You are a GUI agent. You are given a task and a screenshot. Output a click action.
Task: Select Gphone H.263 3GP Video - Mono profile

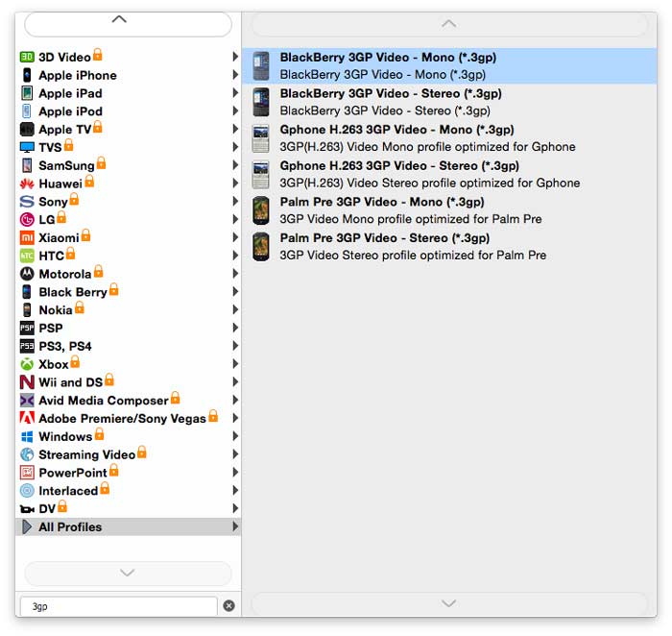pyautogui.click(x=449, y=138)
